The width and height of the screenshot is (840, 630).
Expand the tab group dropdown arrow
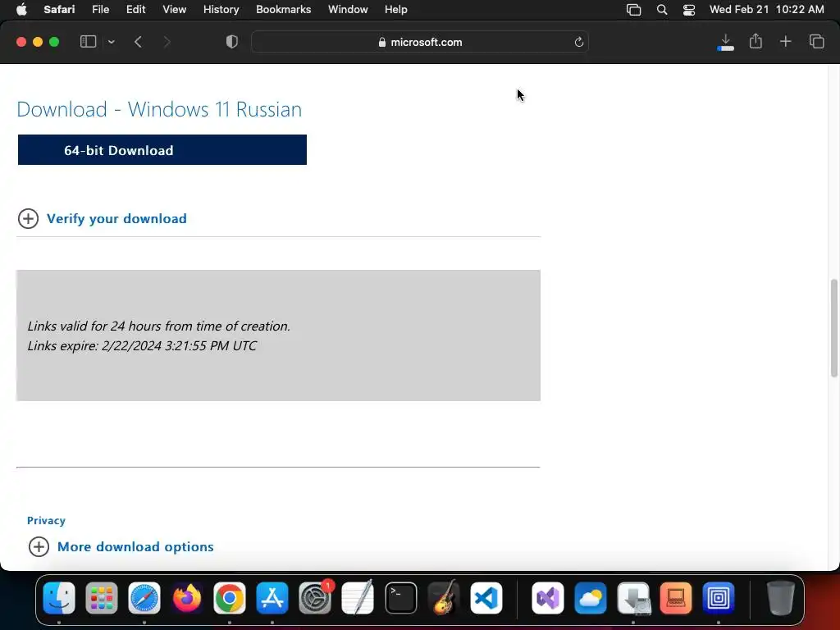111,42
